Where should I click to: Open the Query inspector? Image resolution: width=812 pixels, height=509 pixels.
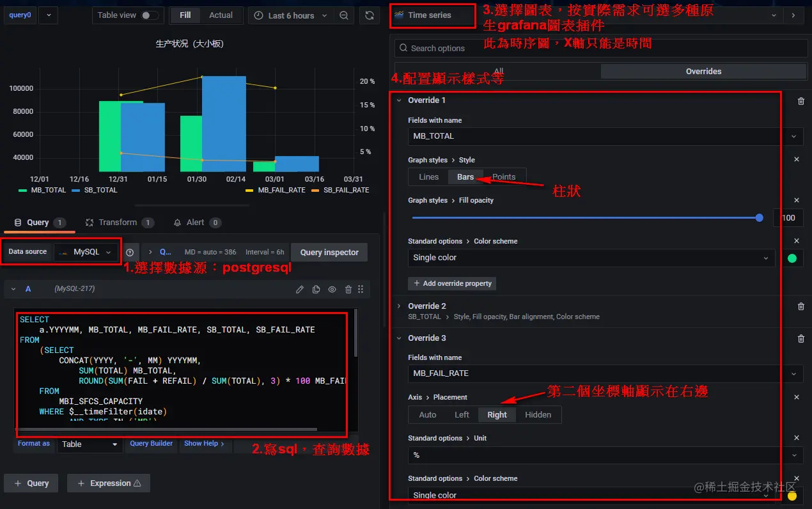(x=329, y=253)
